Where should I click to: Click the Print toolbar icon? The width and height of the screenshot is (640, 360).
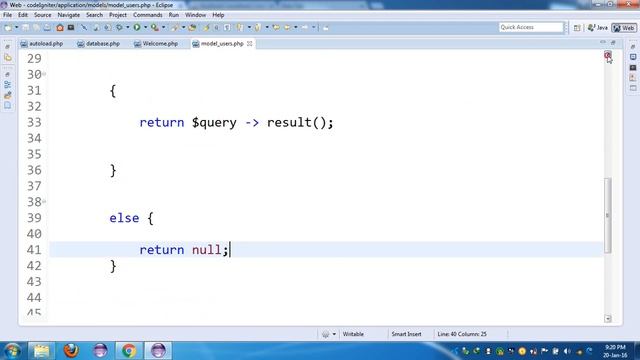tap(47, 28)
